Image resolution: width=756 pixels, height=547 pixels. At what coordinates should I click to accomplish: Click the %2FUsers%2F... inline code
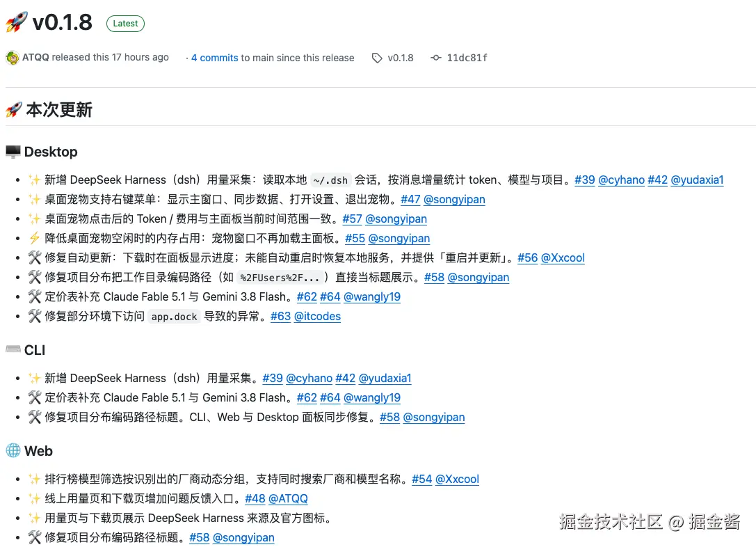pyautogui.click(x=280, y=278)
